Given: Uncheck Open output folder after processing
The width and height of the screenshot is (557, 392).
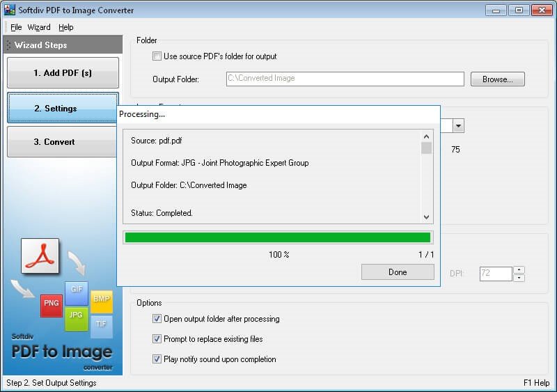Looking at the screenshot, I should [157, 319].
